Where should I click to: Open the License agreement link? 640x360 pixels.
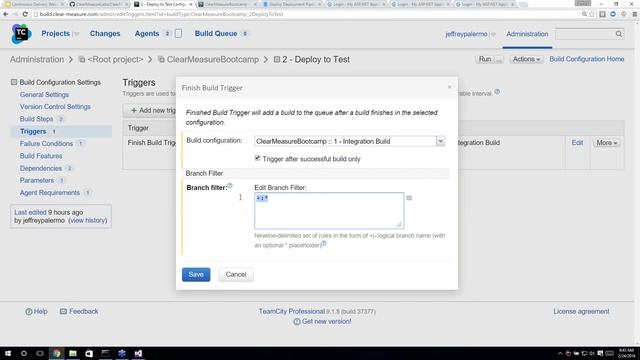pyautogui.click(x=581, y=311)
